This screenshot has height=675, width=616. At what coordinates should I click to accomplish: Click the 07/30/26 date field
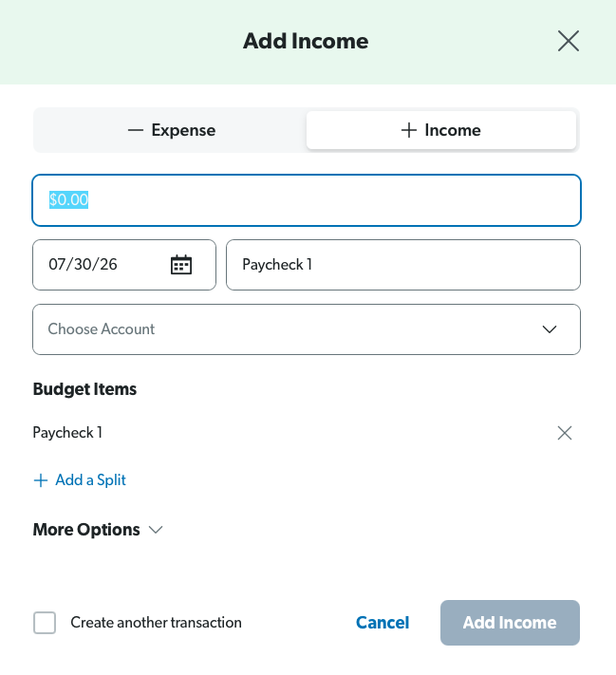[124, 265]
